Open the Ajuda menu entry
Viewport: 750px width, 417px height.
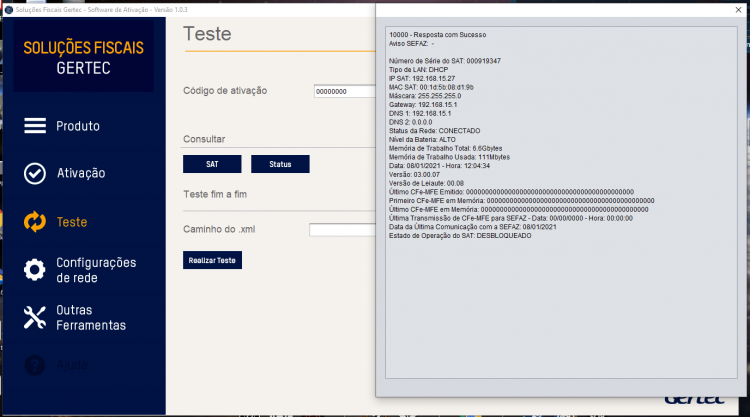pos(72,365)
